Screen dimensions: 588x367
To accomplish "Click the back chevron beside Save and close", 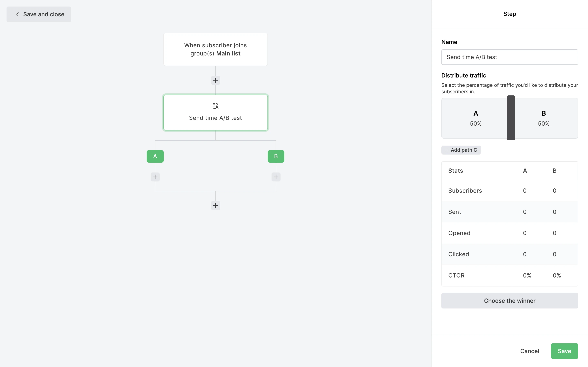I will (x=18, y=14).
